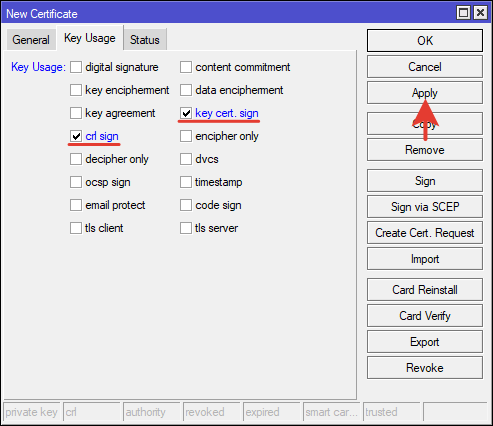Choose Sign via SCEP

(425, 207)
